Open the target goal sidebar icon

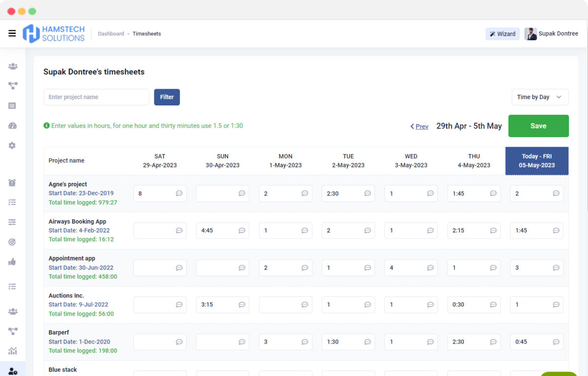pos(12,242)
